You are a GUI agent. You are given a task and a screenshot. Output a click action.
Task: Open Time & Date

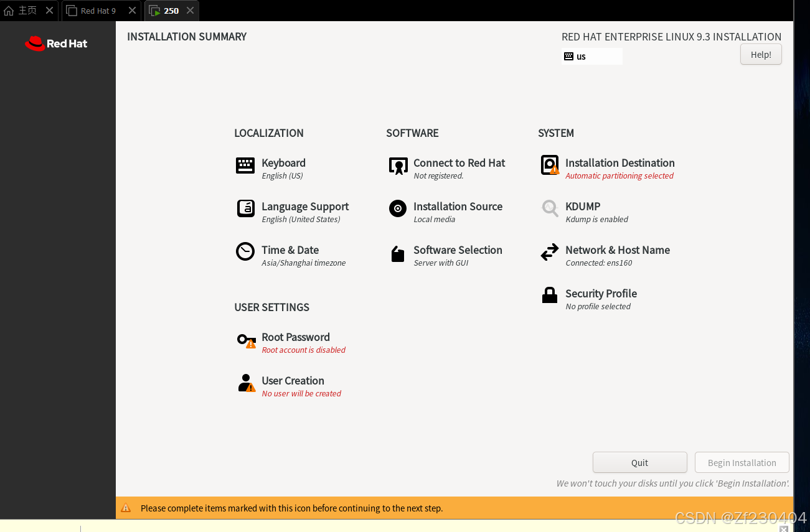pos(290,250)
